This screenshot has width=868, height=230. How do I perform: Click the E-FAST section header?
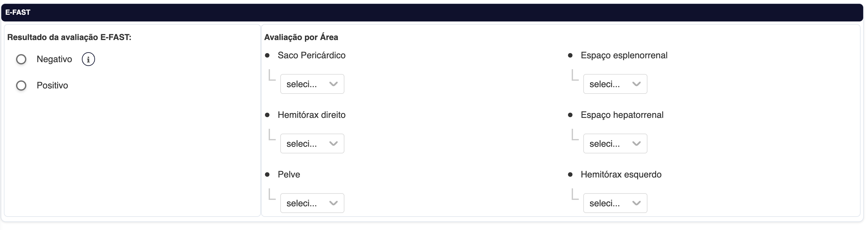(18, 12)
